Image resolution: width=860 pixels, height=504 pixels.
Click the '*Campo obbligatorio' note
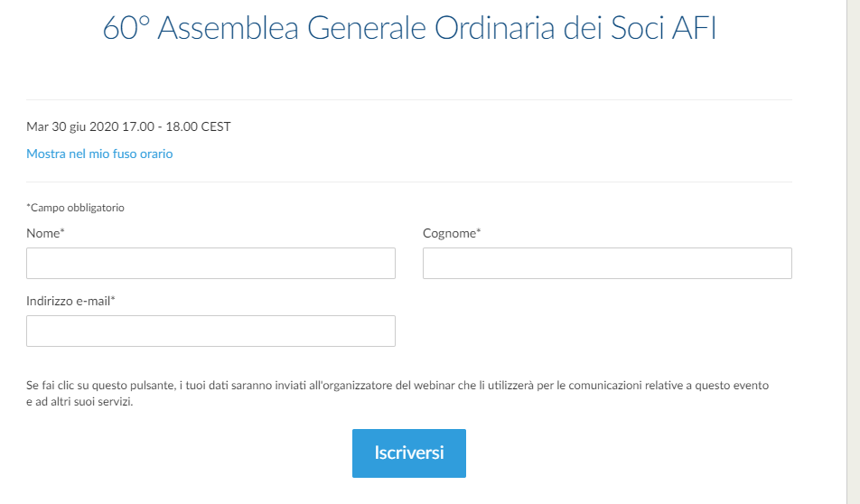[x=75, y=208]
